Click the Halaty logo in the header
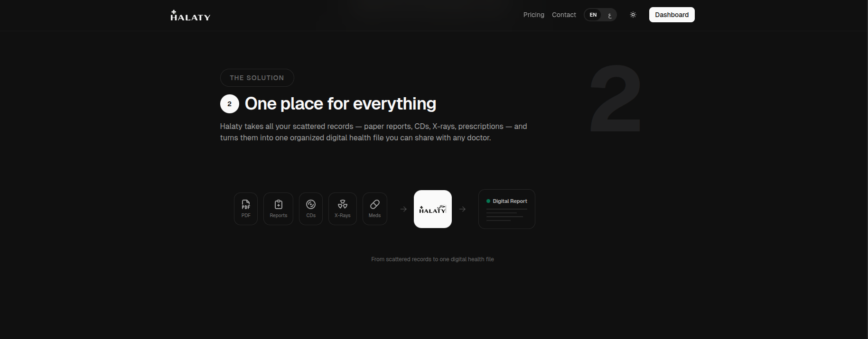The image size is (868, 339). tap(190, 16)
